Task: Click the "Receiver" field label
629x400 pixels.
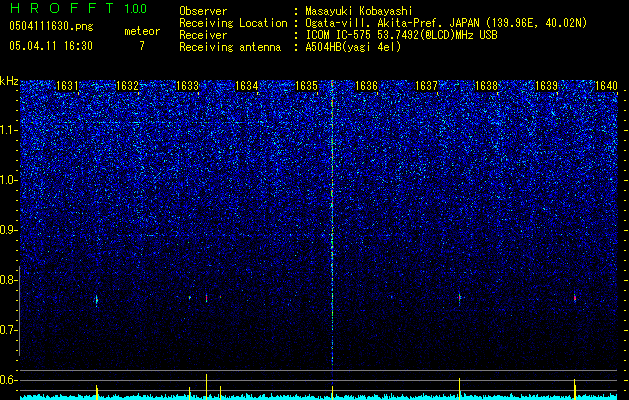Action: pyautogui.click(x=203, y=35)
